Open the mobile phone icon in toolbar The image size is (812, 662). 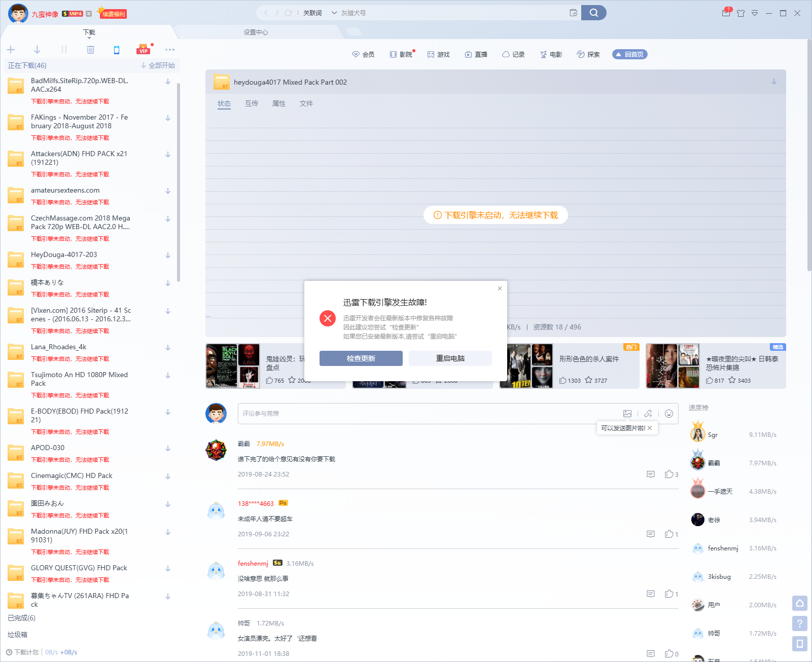(117, 50)
